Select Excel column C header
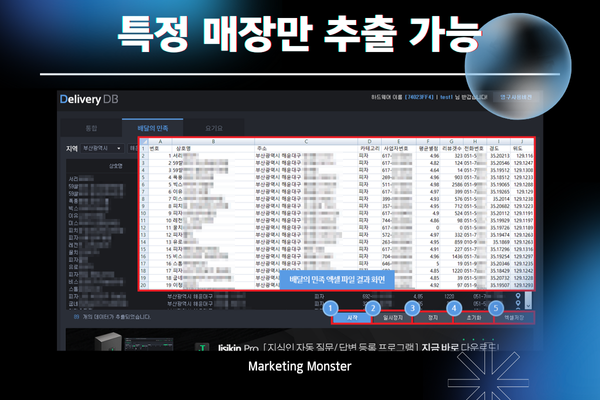This screenshot has width=600, height=400. (306, 141)
